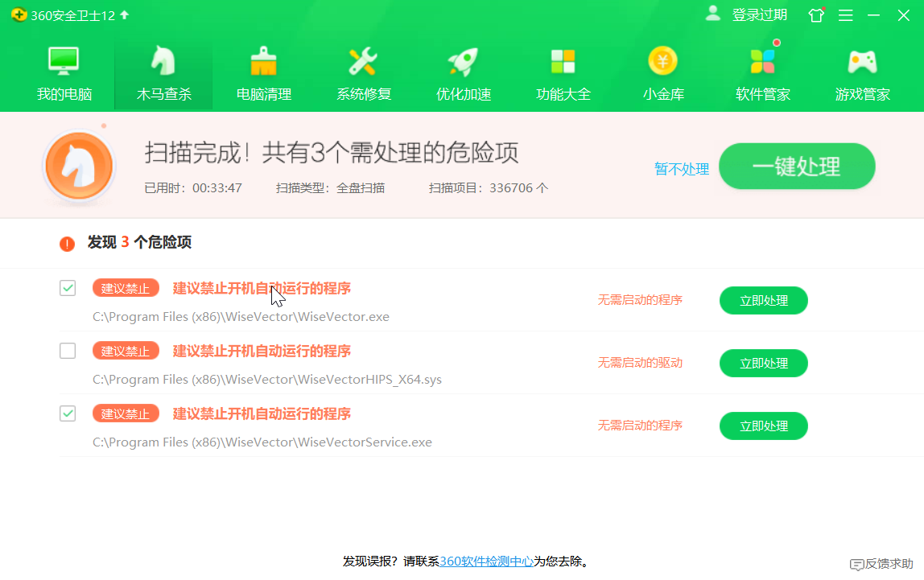Click the upgrade arrow next to 360安全卫士12

click(124, 14)
